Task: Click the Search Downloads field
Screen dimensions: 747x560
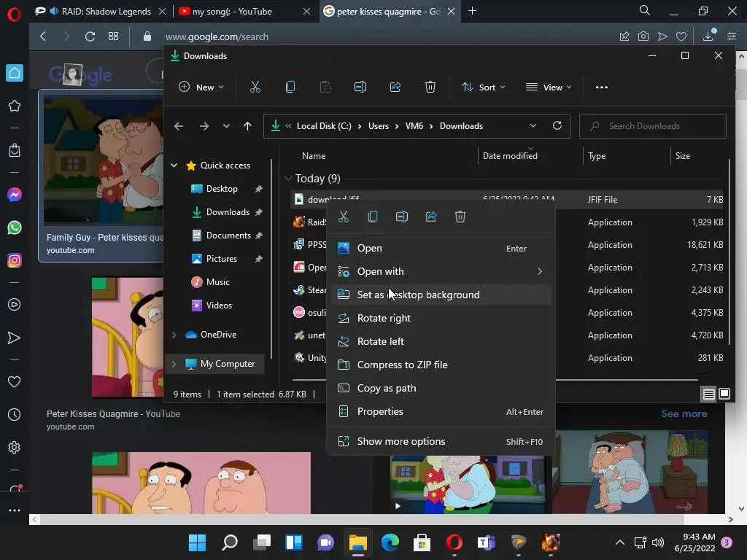Action: point(653,126)
